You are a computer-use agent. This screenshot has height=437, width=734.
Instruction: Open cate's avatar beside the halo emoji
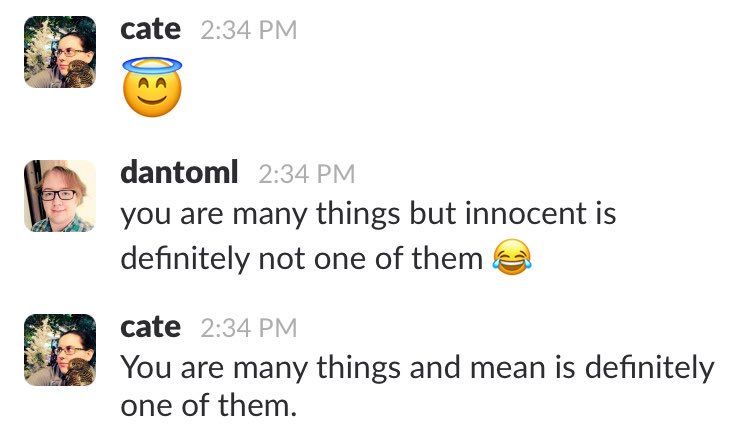click(x=59, y=51)
